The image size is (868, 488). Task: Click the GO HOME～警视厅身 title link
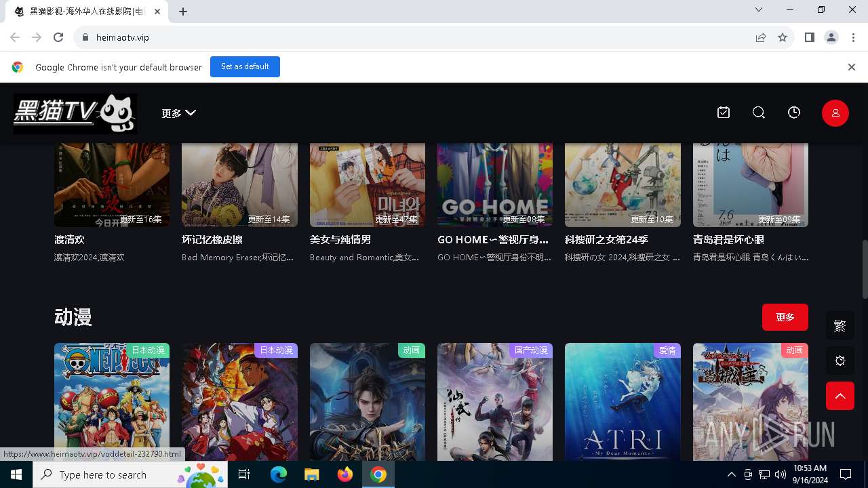pos(493,239)
